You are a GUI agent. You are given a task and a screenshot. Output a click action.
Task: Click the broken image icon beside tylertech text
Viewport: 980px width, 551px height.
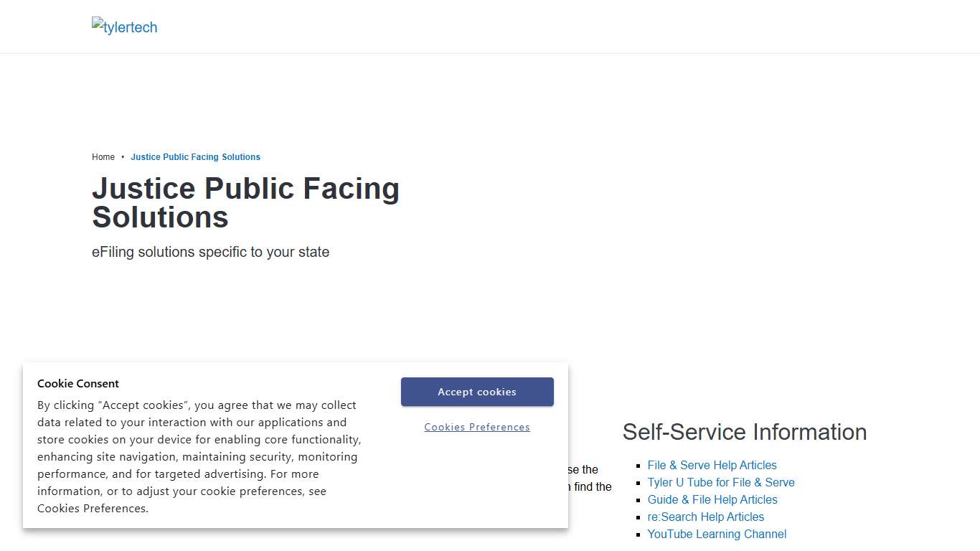click(x=96, y=23)
